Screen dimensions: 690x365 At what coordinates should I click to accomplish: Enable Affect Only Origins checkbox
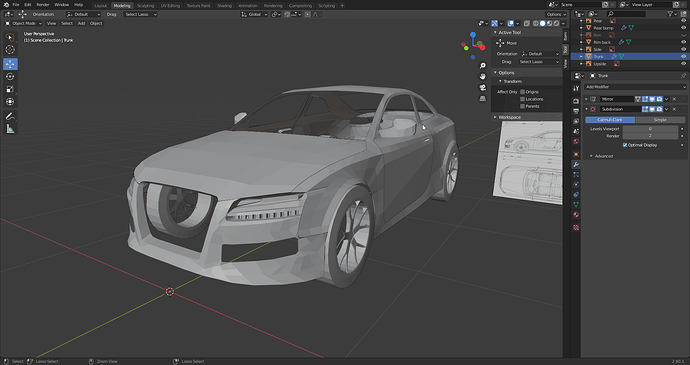522,92
